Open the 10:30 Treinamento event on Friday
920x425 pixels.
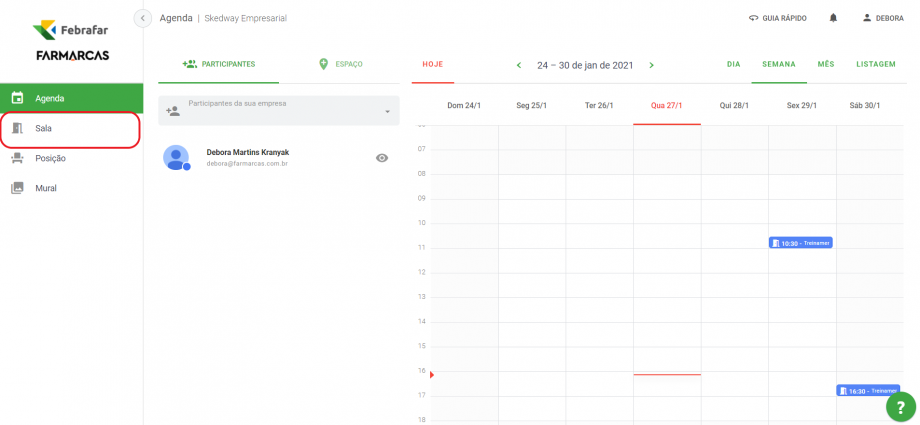[x=801, y=243]
